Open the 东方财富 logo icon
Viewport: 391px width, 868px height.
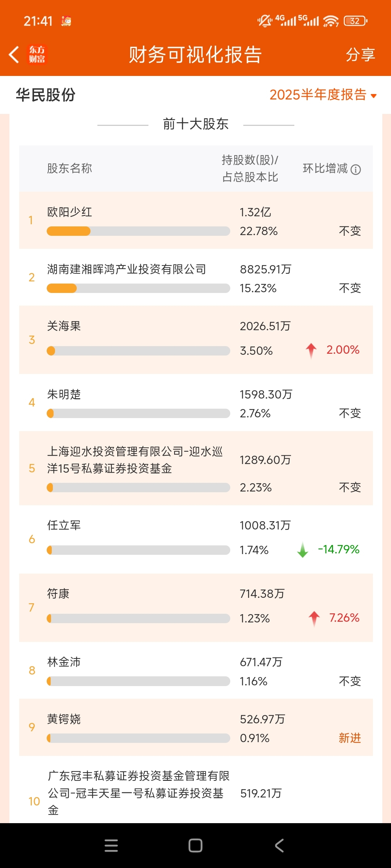point(37,55)
